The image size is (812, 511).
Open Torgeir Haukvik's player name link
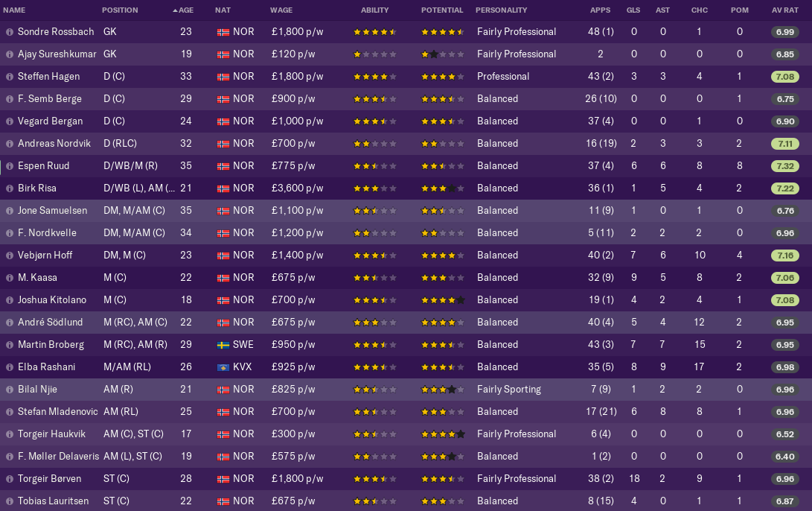[52, 434]
